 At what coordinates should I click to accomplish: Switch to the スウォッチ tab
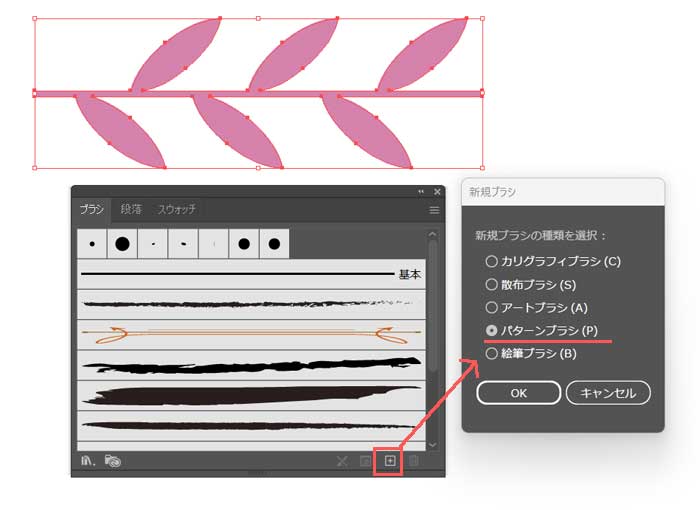(x=177, y=209)
